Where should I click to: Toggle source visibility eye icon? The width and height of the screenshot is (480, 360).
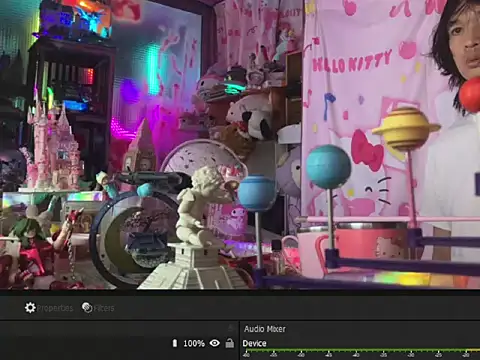coord(215,343)
